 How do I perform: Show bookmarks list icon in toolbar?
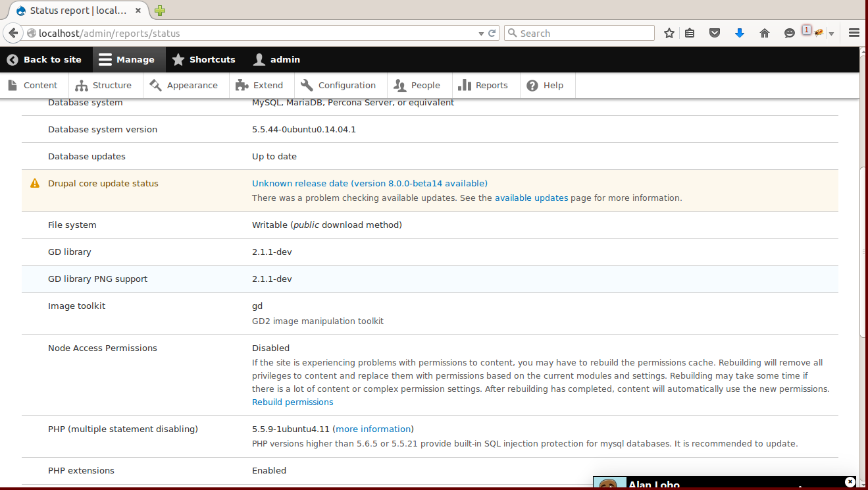tap(690, 33)
